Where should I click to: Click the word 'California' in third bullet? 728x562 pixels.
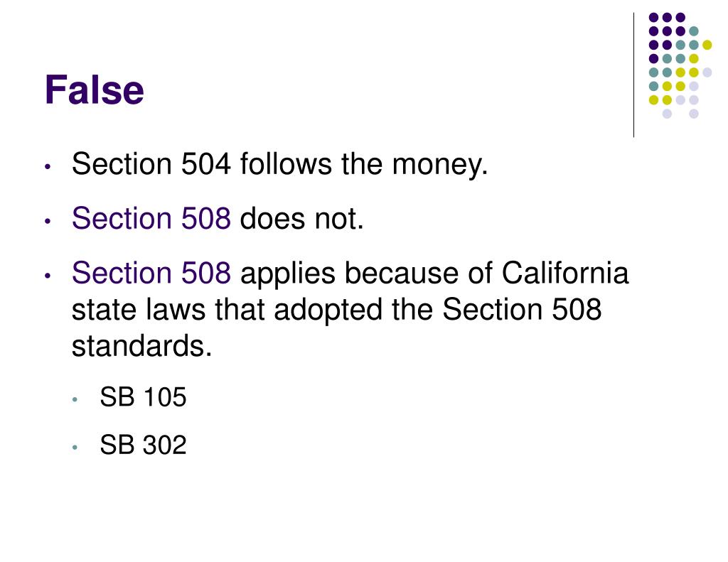(565, 272)
